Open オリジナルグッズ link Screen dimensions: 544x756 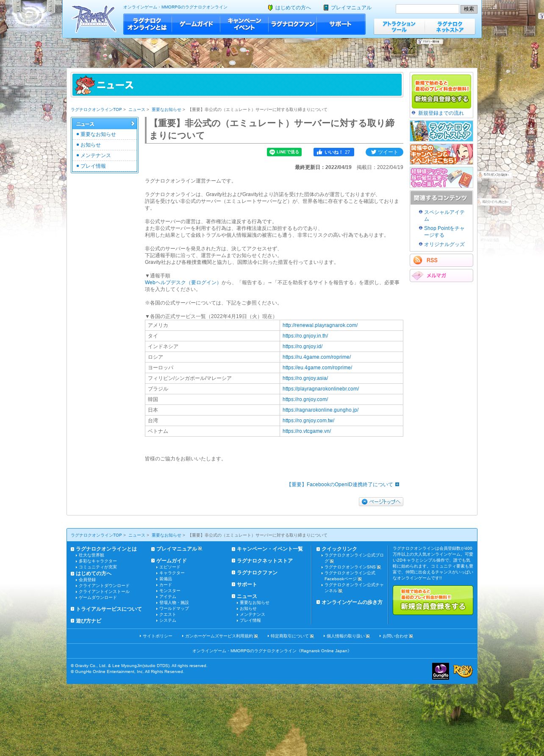click(444, 244)
